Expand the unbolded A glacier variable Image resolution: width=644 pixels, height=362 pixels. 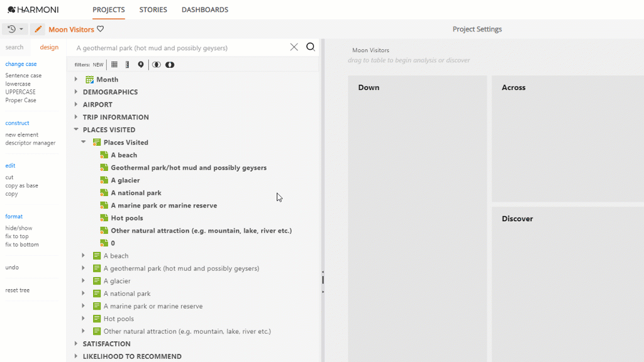click(x=84, y=281)
